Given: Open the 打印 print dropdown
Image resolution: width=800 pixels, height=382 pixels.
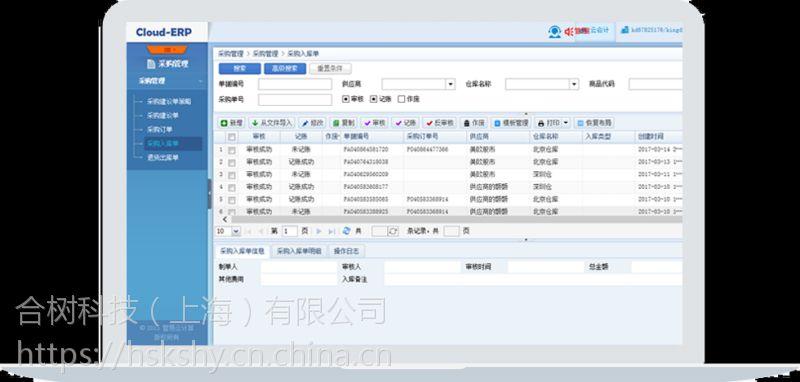Looking at the screenshot, I should (565, 123).
